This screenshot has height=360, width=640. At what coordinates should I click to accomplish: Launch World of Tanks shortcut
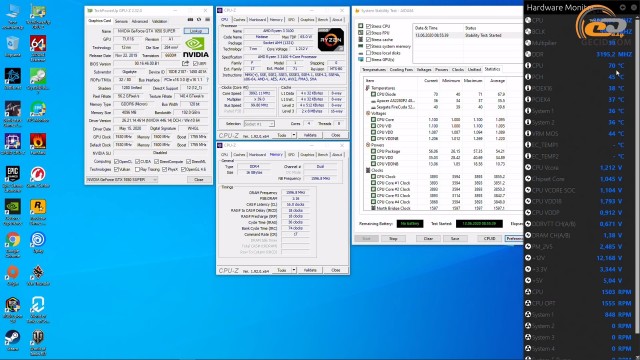coord(38,343)
